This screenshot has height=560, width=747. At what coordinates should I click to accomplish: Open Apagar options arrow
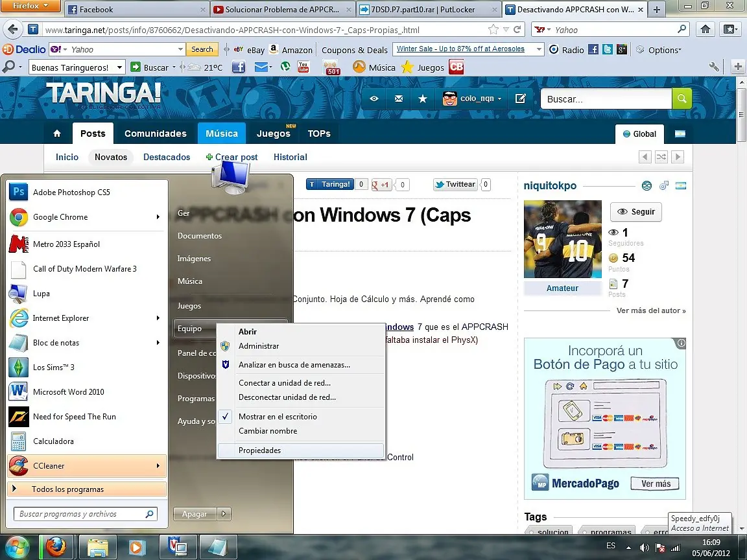224,514
